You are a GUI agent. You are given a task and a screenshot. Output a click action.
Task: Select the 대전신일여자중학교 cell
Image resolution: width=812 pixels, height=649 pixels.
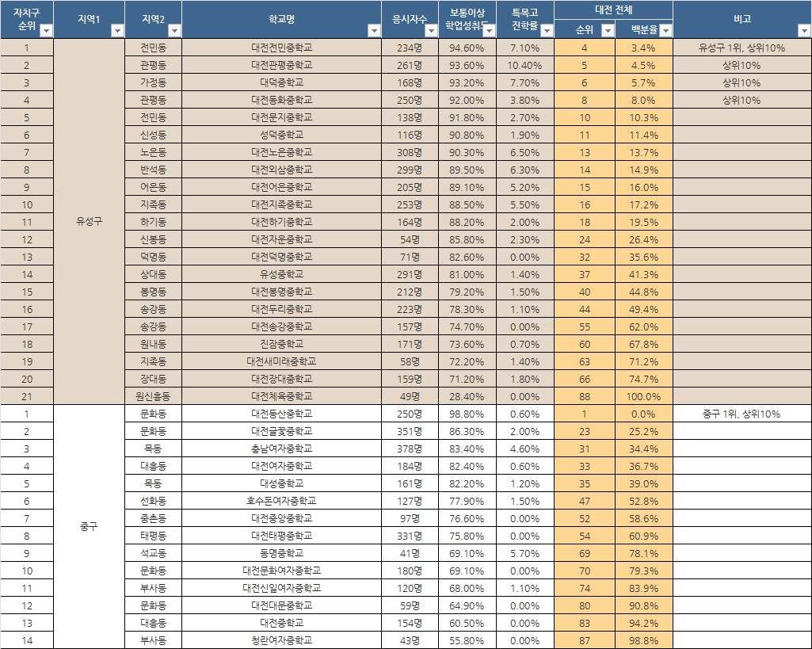pos(282,589)
